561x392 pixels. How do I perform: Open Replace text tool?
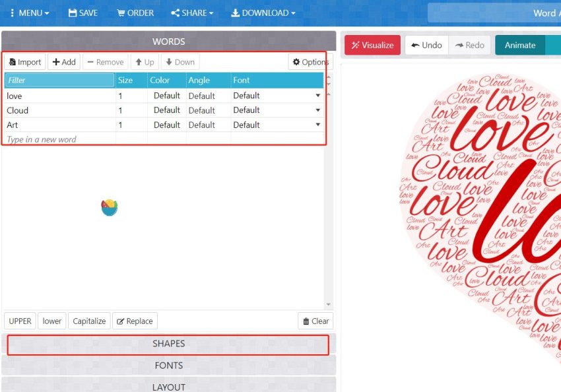click(x=135, y=321)
